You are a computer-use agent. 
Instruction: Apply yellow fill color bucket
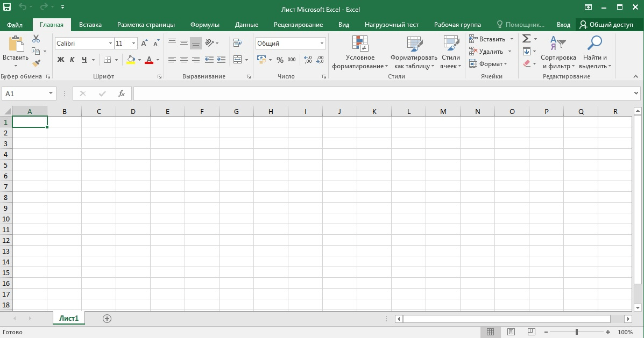point(131,60)
